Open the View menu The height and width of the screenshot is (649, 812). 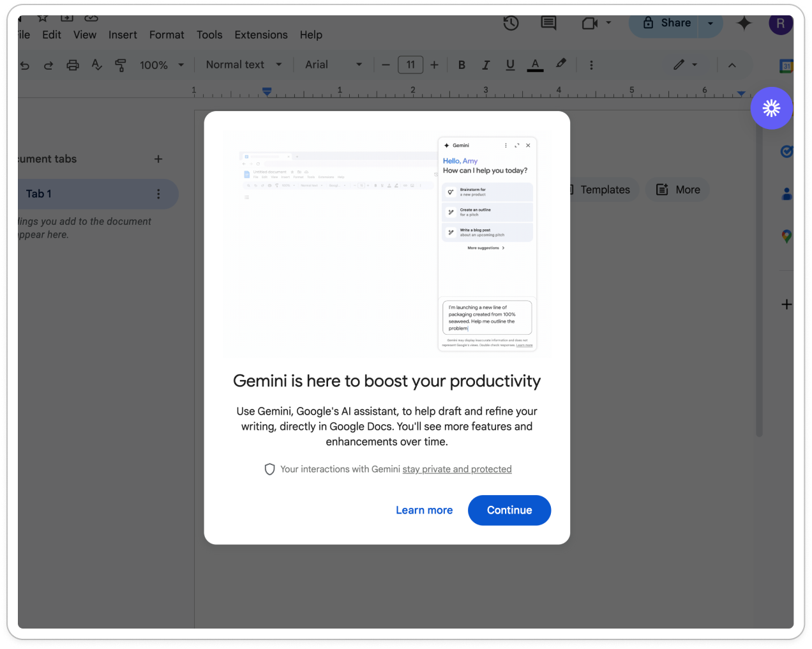tap(85, 34)
